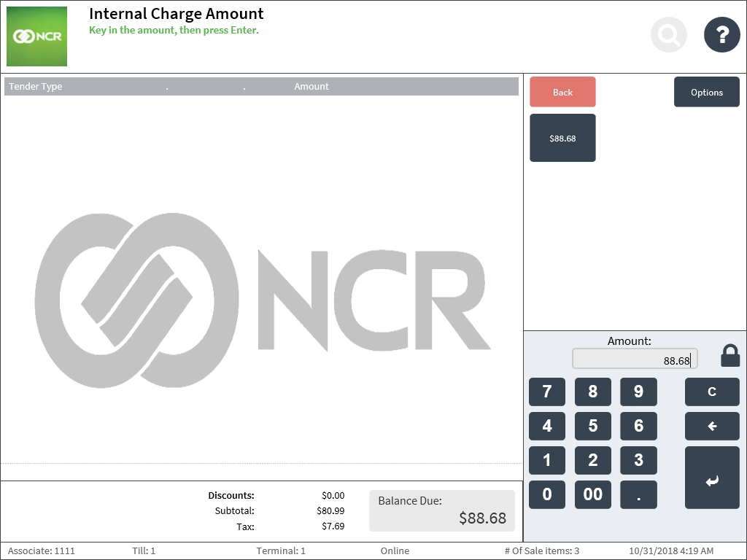Click the NCR logo in header

point(36,36)
